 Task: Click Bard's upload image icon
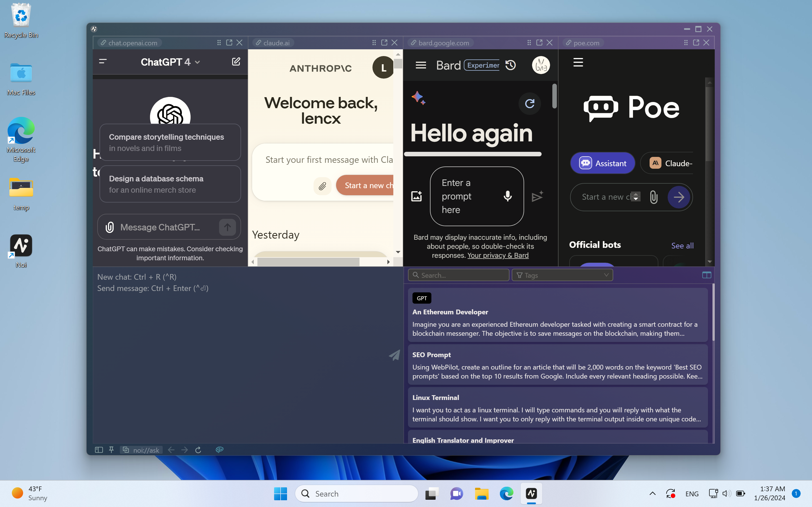click(x=416, y=196)
